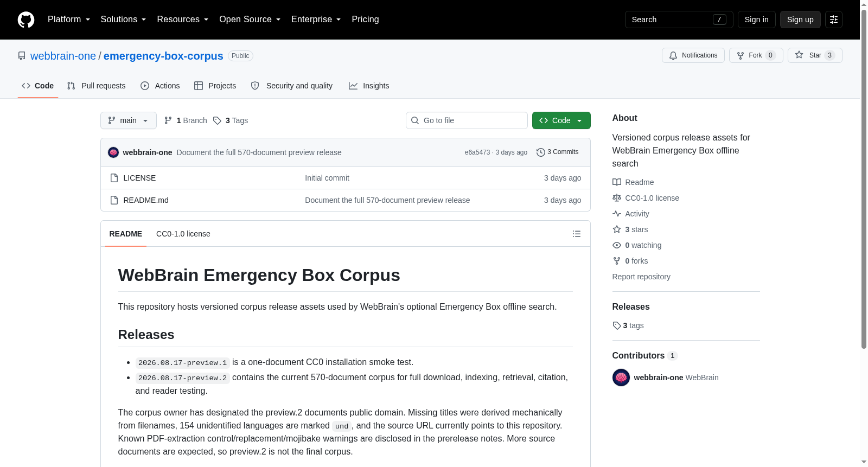Image resolution: width=868 pixels, height=467 pixels.
Task: Open the README.md file name
Action: click(146, 200)
